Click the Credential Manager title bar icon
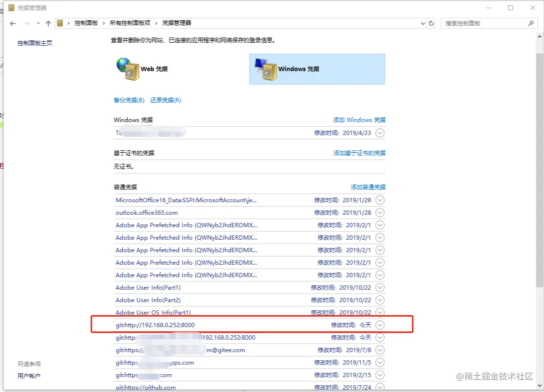This screenshot has height=392, width=544. click(x=11, y=8)
